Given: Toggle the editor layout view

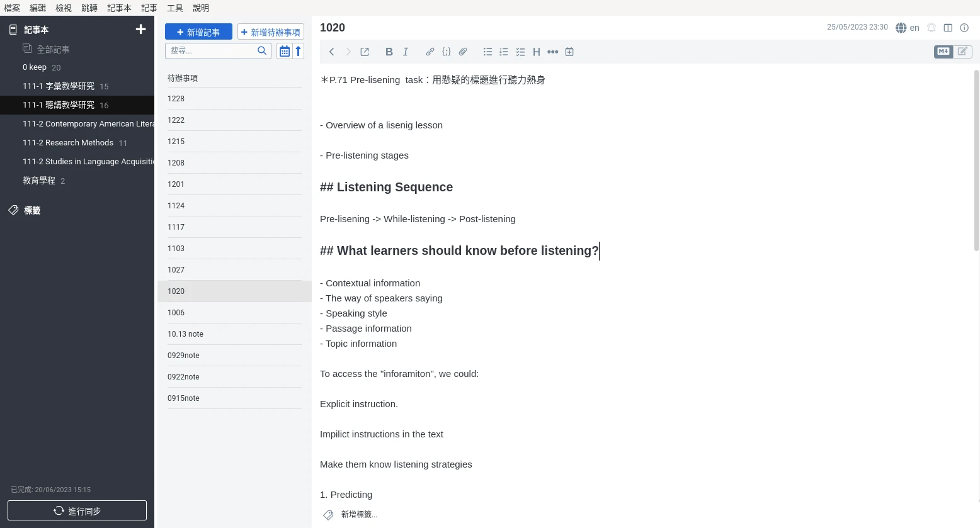Looking at the screenshot, I should point(948,28).
